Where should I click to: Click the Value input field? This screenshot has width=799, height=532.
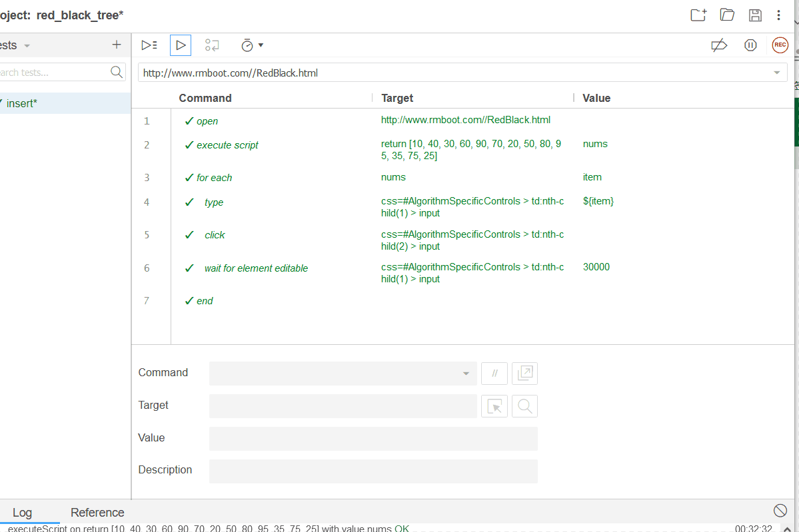tap(373, 438)
